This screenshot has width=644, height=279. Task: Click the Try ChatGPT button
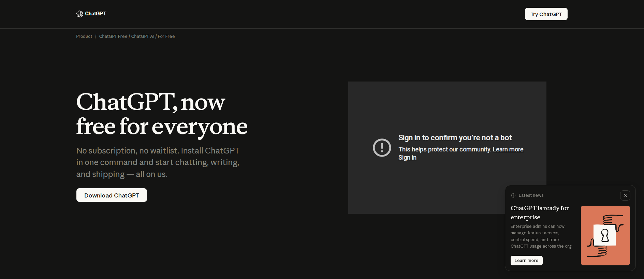[x=546, y=14]
